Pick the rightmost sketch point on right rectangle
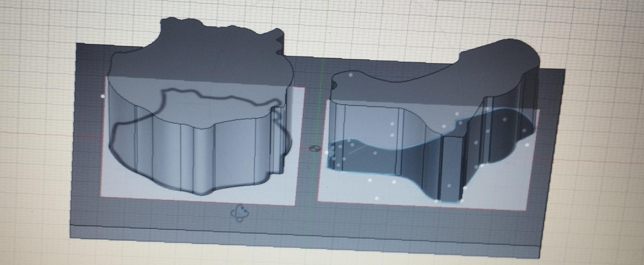The width and height of the screenshot is (644, 265). click(527, 145)
